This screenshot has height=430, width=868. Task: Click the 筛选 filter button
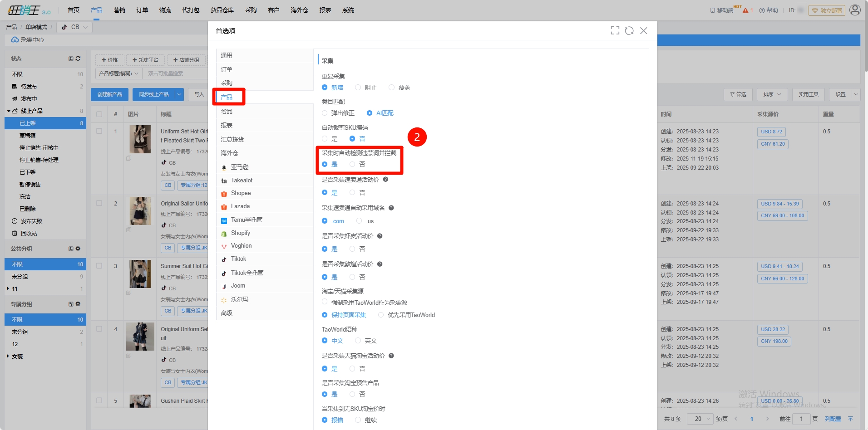point(738,94)
